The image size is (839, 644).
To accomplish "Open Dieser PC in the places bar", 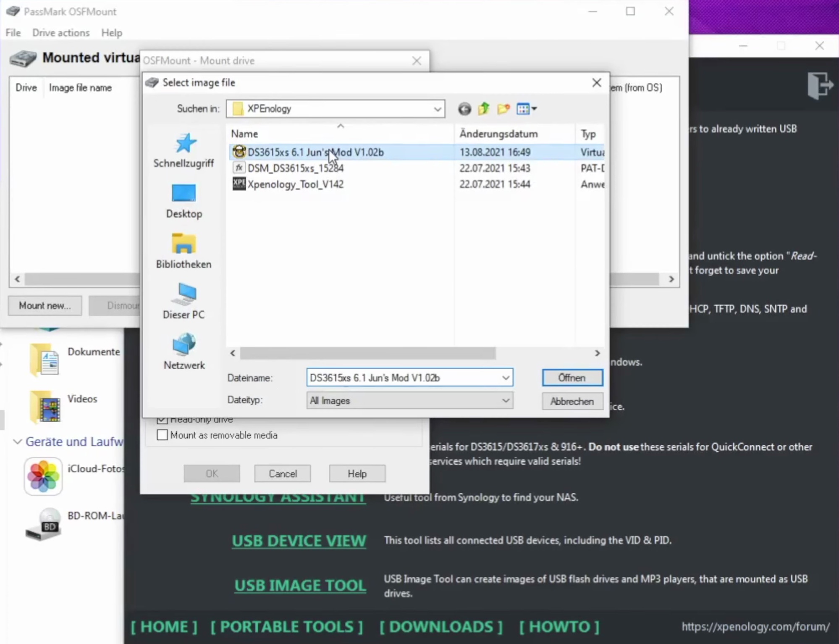I will (x=184, y=302).
